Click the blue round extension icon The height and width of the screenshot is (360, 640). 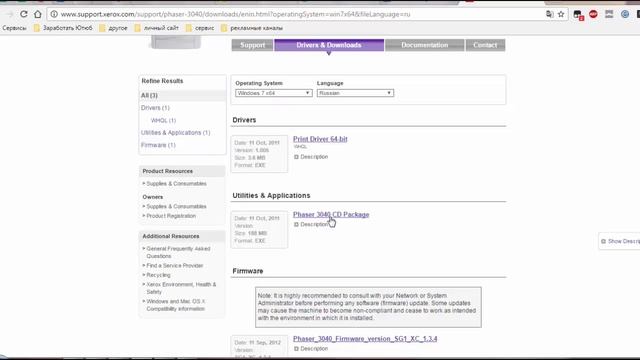tap(624, 14)
